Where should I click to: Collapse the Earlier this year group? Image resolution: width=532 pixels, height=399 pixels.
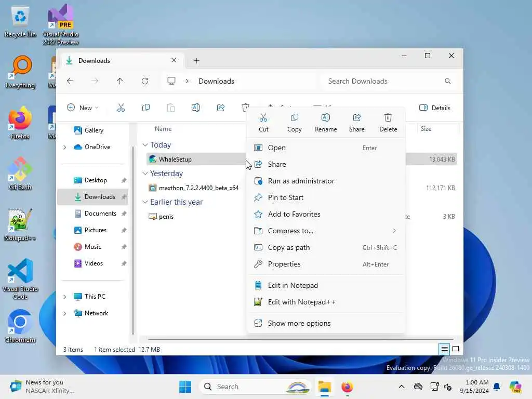(x=145, y=202)
